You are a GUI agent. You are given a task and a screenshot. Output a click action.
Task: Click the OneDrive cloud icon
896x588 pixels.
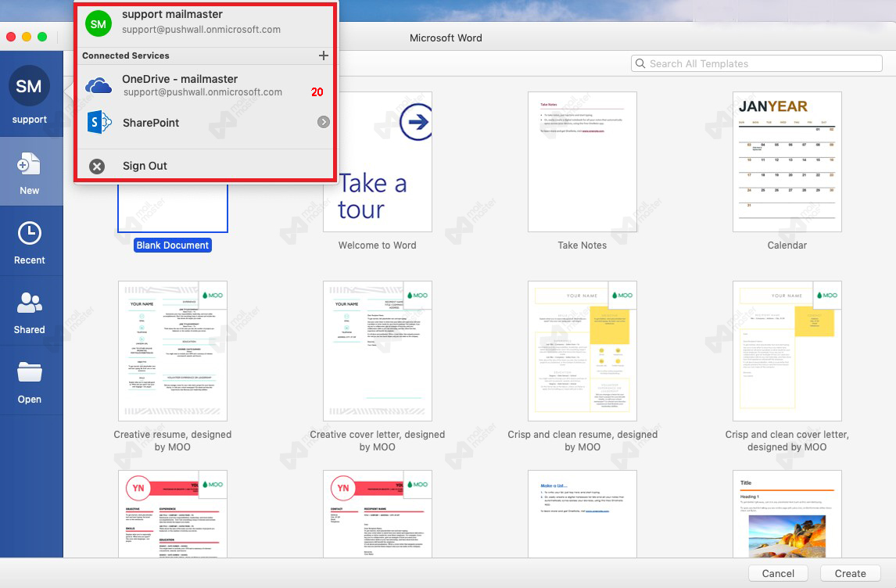[99, 86]
